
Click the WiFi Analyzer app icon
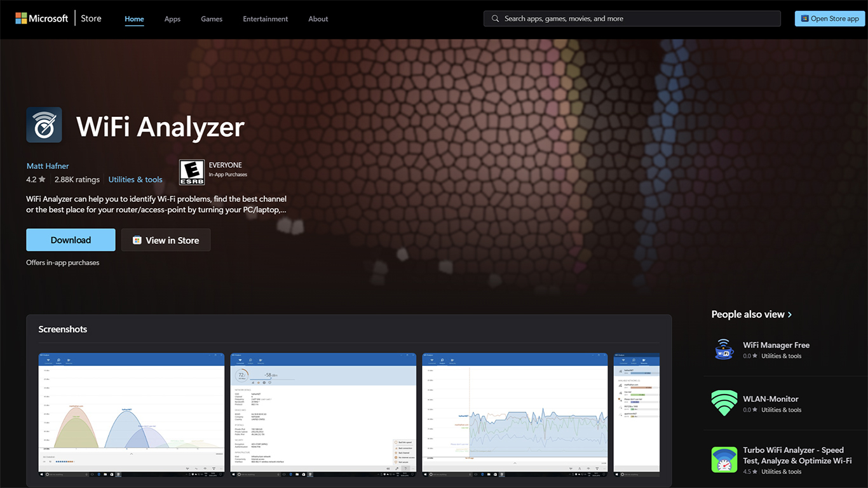click(x=44, y=125)
